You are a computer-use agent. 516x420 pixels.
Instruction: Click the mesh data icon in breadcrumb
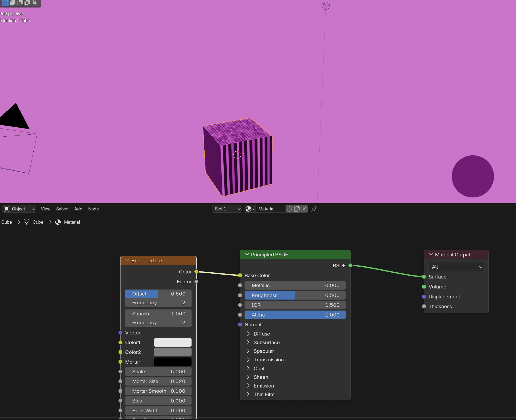click(26, 222)
